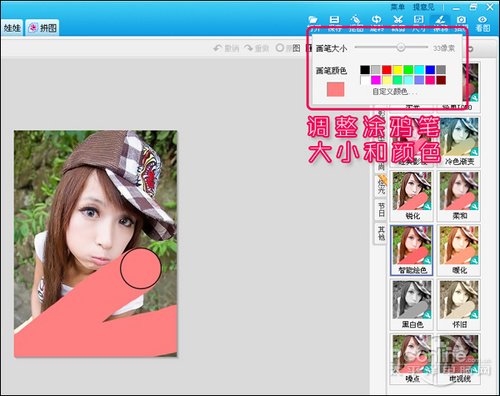Image resolution: width=500 pixels, height=396 pixels.
Task: Click the wrench icon on 锐化 thumbnail
Action: click(x=427, y=205)
